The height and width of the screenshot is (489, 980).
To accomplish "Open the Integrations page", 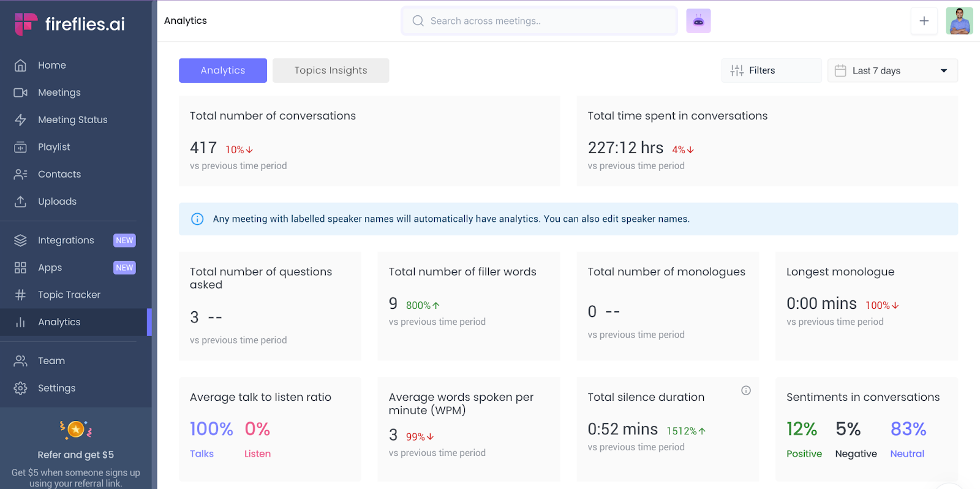I will pyautogui.click(x=66, y=240).
